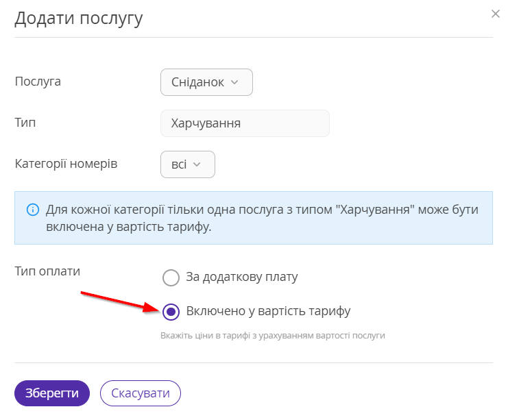Click the Додати послугу heading

point(79,18)
